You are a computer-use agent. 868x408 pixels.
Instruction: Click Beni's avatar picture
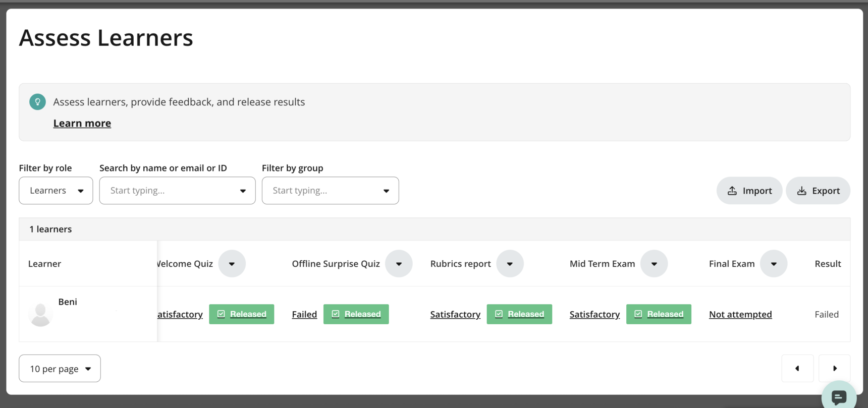[x=41, y=314]
